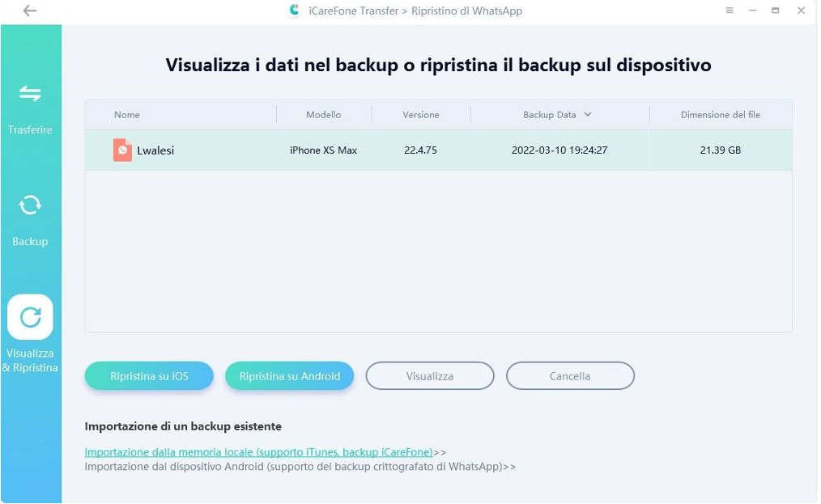The height and width of the screenshot is (504, 821).
Task: Go back with the arrow icon
Action: pos(30,11)
